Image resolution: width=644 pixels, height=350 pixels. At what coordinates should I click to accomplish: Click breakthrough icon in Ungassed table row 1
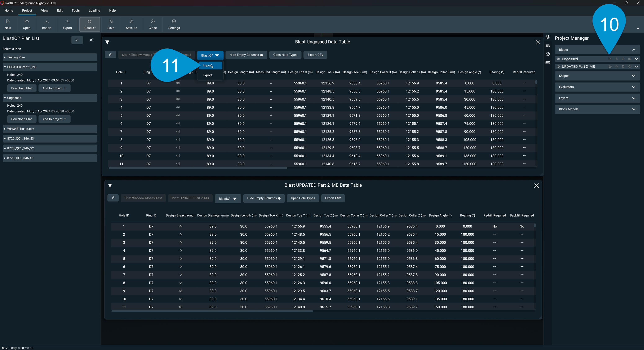[x=178, y=83]
